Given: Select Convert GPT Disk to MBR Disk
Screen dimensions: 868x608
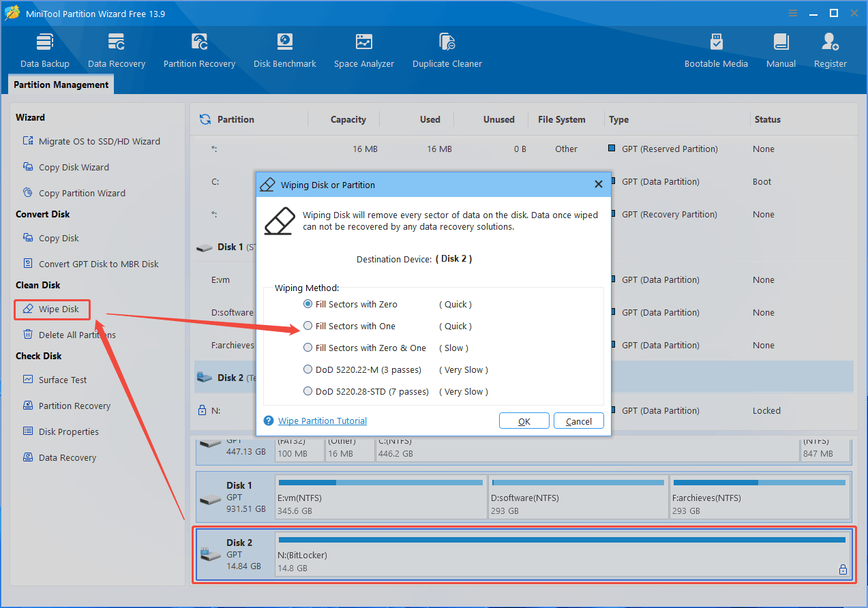Looking at the screenshot, I should click(91, 264).
